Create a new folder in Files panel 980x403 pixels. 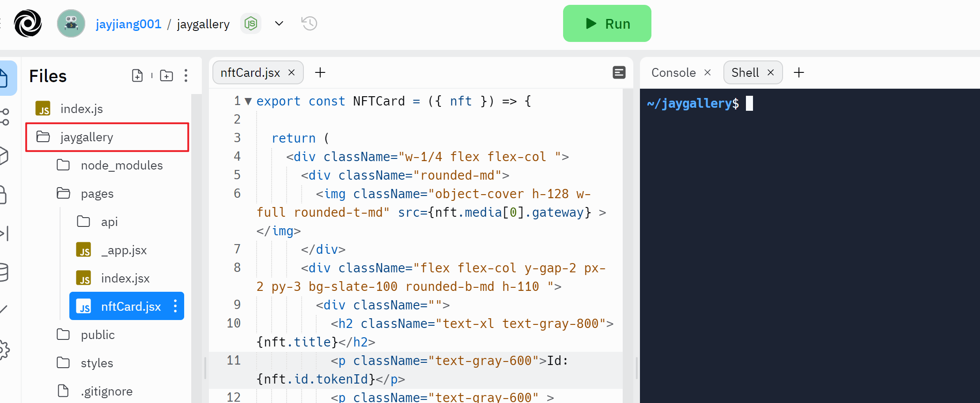point(166,75)
